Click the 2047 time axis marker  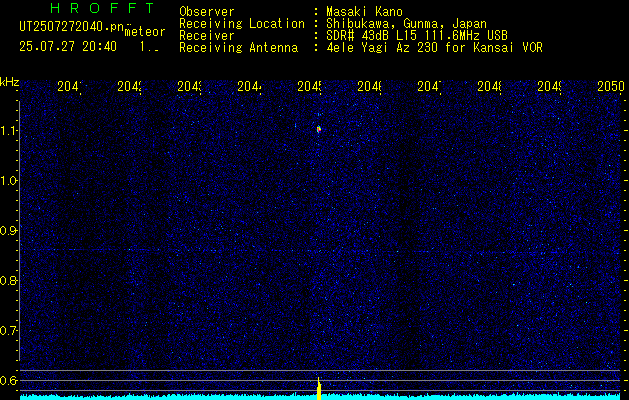pyautogui.click(x=429, y=86)
